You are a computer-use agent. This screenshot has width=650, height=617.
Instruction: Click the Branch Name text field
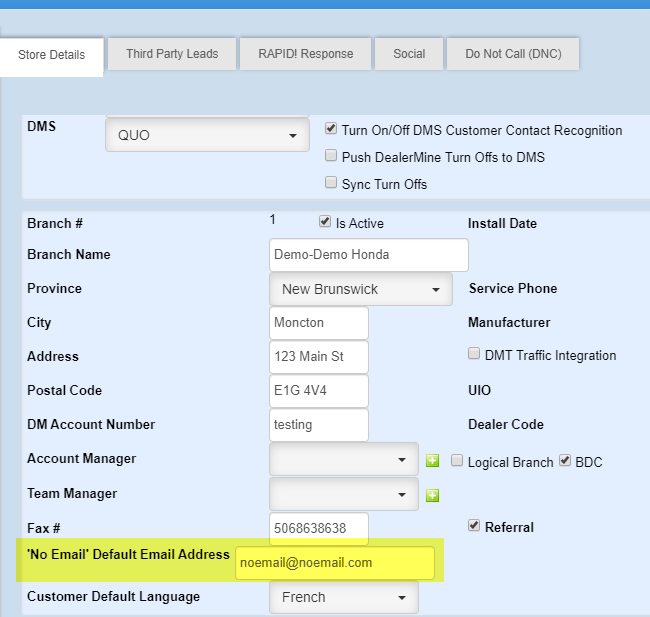[x=369, y=255]
